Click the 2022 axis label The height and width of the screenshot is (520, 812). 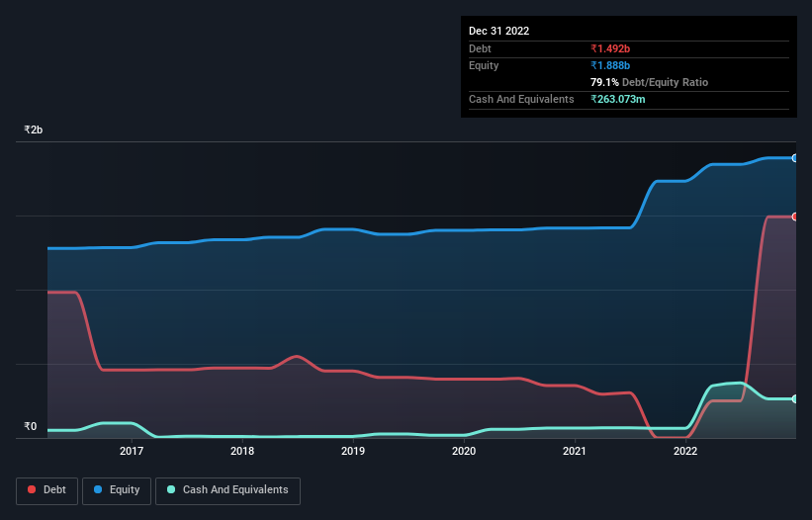[685, 451]
